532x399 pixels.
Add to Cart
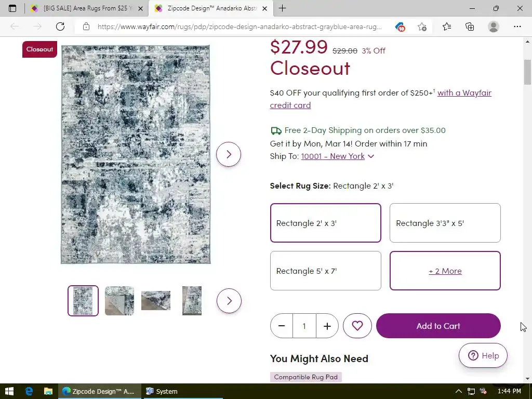click(438, 326)
